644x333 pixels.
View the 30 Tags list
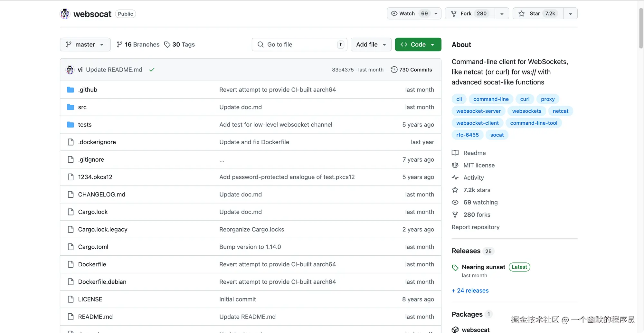pos(180,44)
